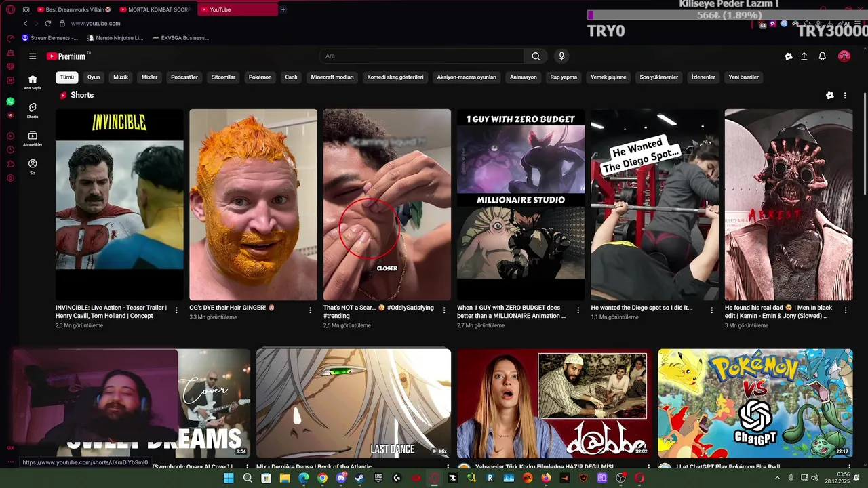
Task: Open options for INVINCIBLE Live Action short
Action: tap(176, 310)
